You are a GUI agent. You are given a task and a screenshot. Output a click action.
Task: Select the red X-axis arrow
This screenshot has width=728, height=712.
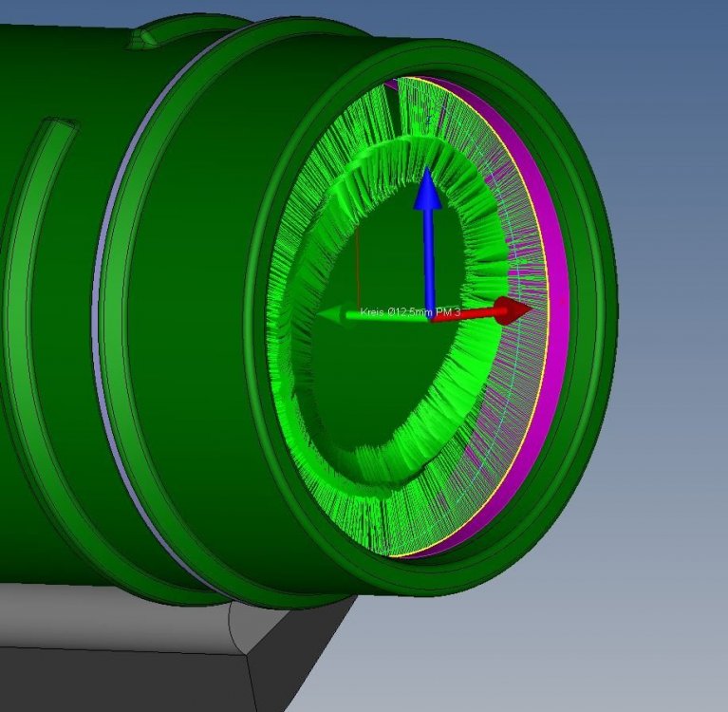(481, 312)
